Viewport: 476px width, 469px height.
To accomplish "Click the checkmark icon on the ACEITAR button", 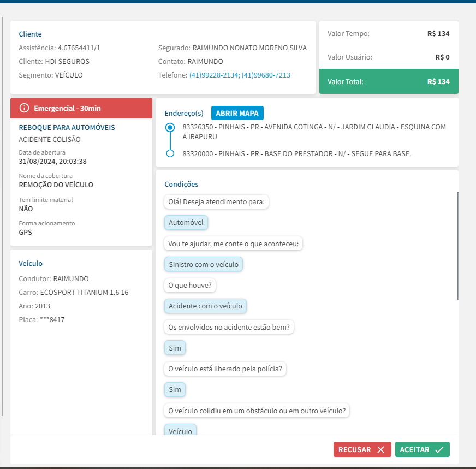I will click(439, 449).
